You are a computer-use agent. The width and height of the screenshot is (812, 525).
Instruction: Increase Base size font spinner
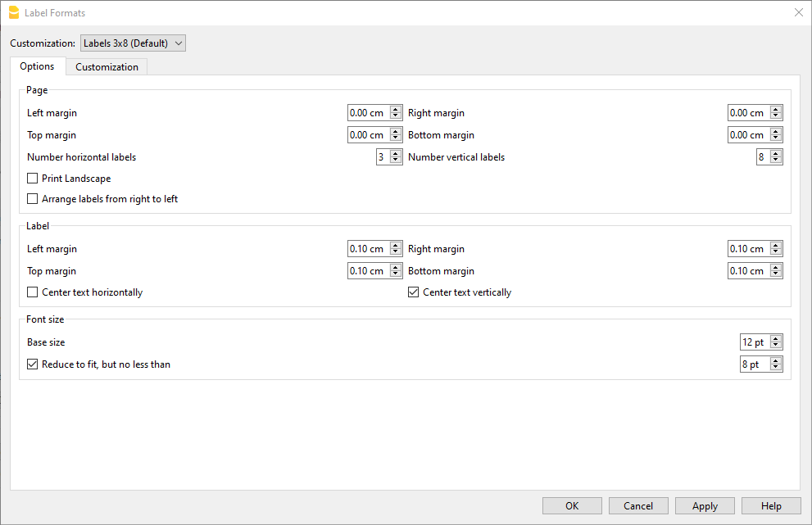point(776,339)
